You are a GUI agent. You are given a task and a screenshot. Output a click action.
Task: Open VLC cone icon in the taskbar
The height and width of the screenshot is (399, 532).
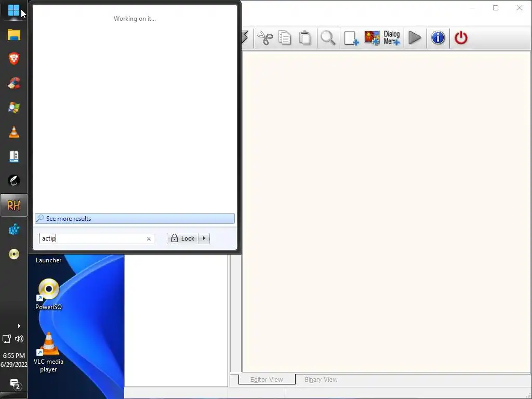[14, 132]
